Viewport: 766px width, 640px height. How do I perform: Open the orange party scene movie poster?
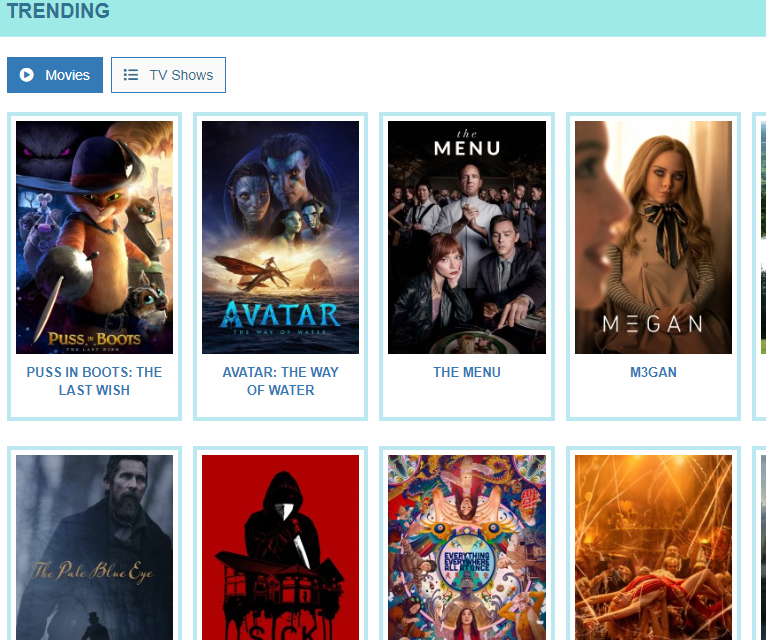(x=654, y=548)
